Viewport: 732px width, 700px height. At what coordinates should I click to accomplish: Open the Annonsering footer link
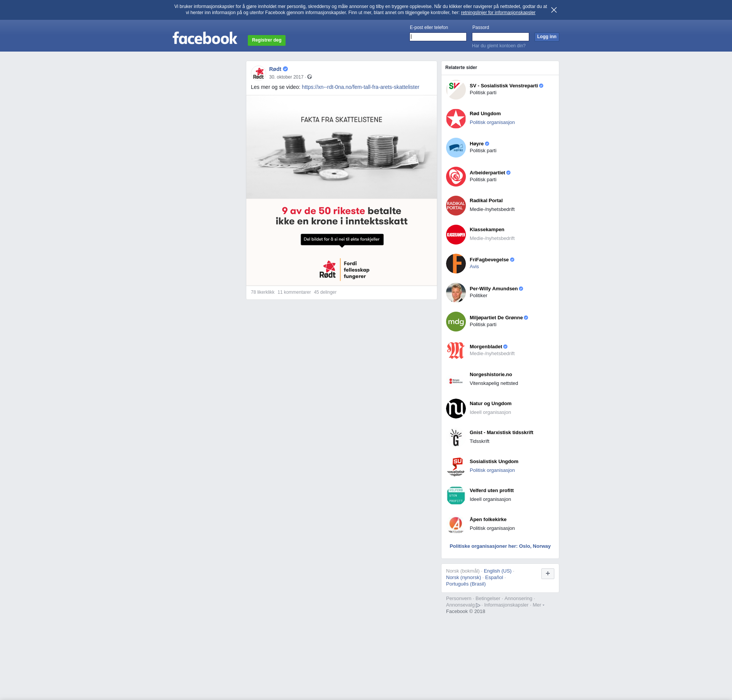[x=518, y=599]
